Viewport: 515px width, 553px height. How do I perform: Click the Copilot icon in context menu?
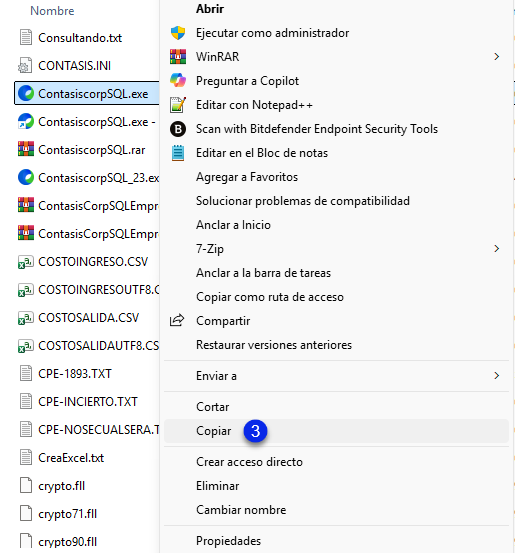click(x=178, y=81)
